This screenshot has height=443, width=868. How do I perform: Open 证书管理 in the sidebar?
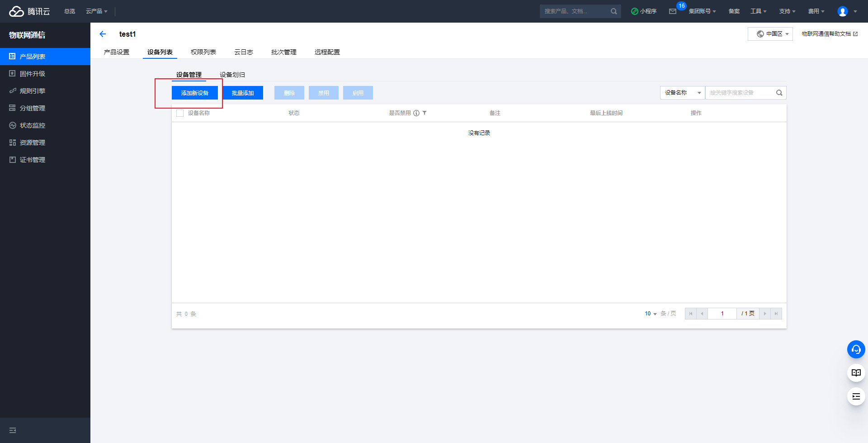point(45,160)
